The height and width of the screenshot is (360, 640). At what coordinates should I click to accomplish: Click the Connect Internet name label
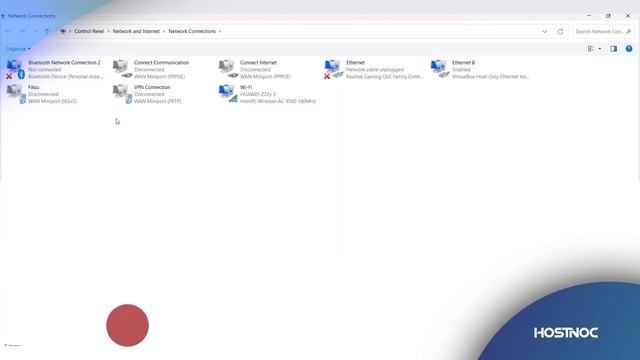pyautogui.click(x=258, y=62)
